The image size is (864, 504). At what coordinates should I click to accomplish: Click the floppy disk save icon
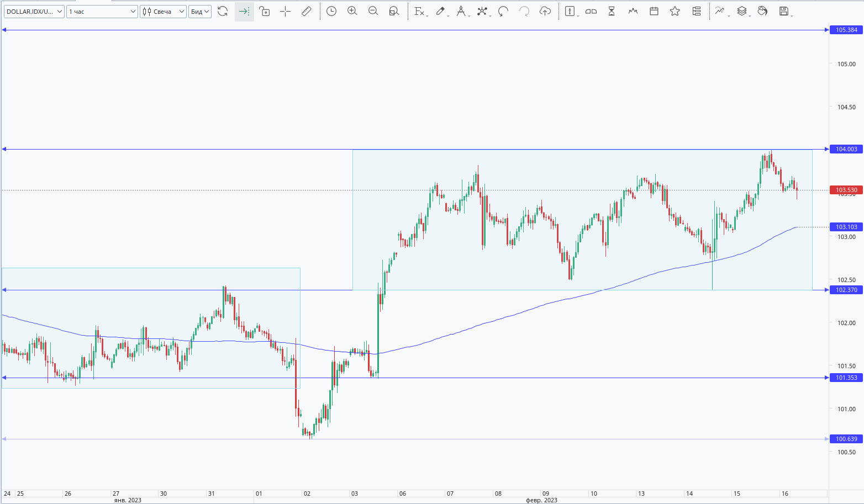(784, 11)
